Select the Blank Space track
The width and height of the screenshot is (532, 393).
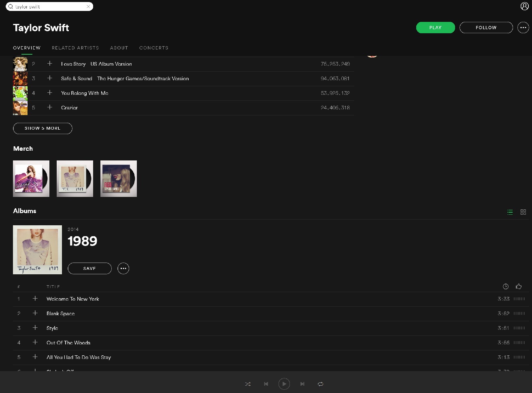(x=61, y=314)
